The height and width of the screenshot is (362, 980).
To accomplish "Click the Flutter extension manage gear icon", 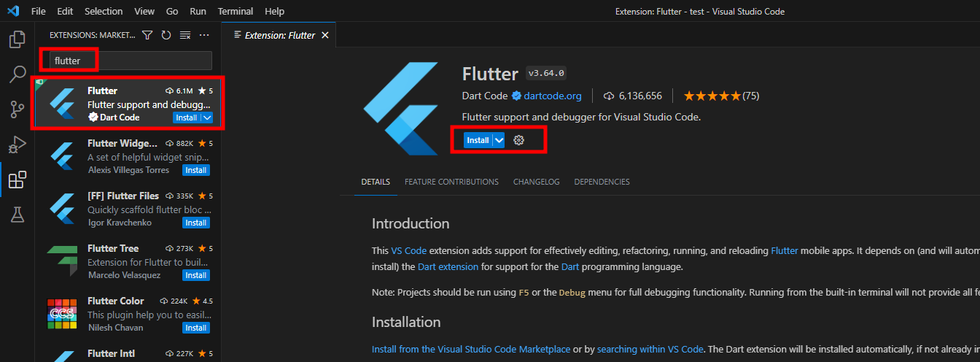I will tap(519, 140).
